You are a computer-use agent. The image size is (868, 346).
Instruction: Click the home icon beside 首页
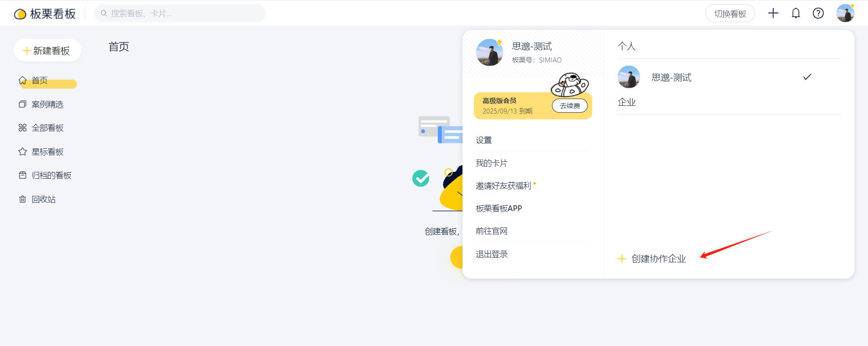pyautogui.click(x=23, y=81)
